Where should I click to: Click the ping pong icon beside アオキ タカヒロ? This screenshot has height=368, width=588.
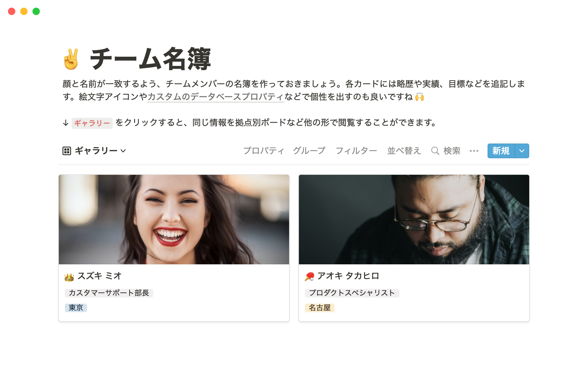click(310, 277)
